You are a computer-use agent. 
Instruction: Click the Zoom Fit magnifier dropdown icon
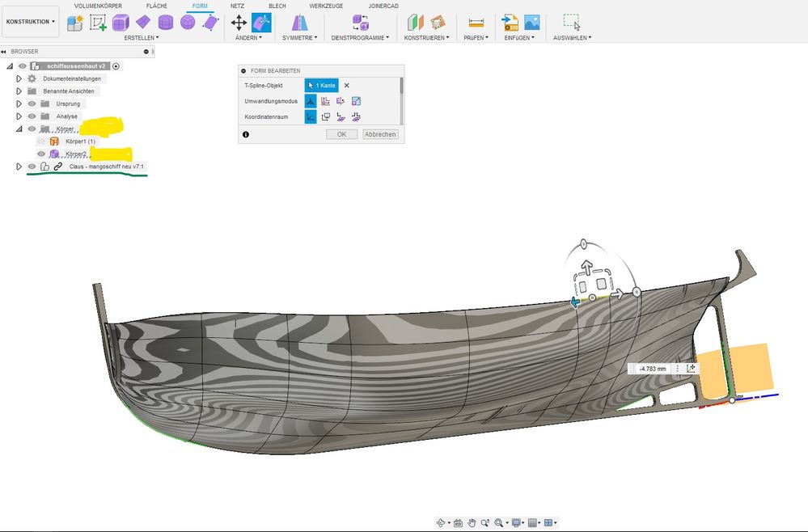[x=499, y=523]
